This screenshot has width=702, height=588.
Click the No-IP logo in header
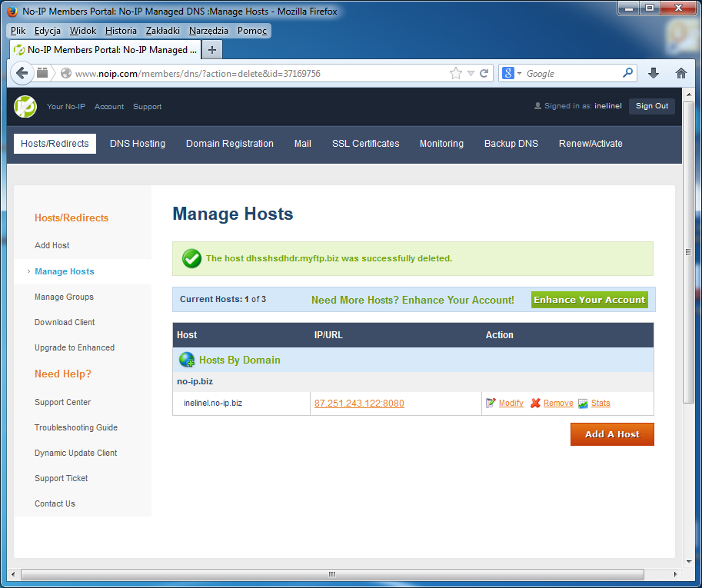[25, 107]
